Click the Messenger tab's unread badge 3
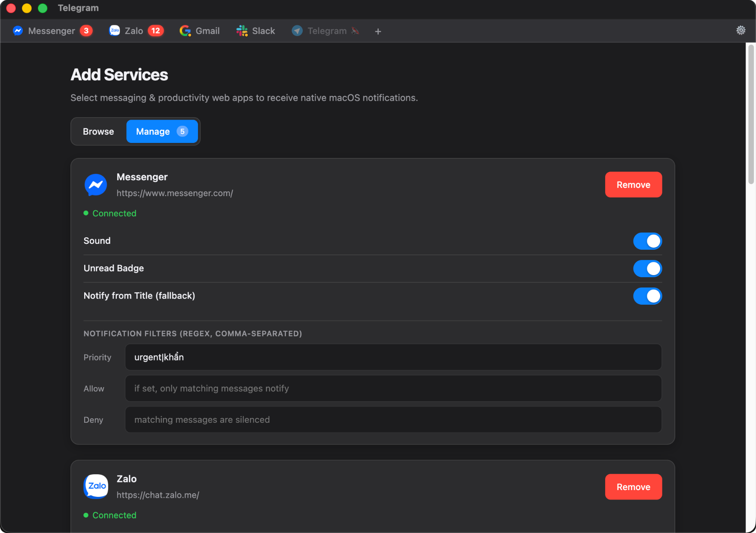 [86, 31]
